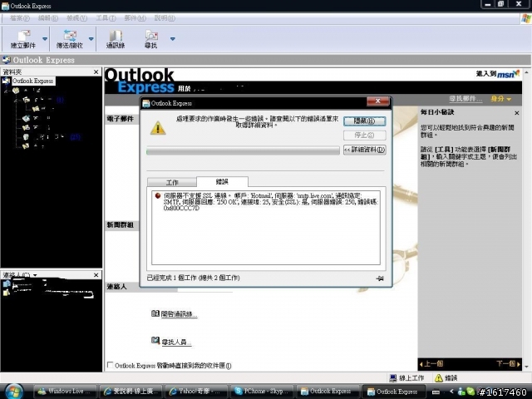Screen dimensions: 532x399
Task: Open the 身分 dropdown
Action: (500, 99)
